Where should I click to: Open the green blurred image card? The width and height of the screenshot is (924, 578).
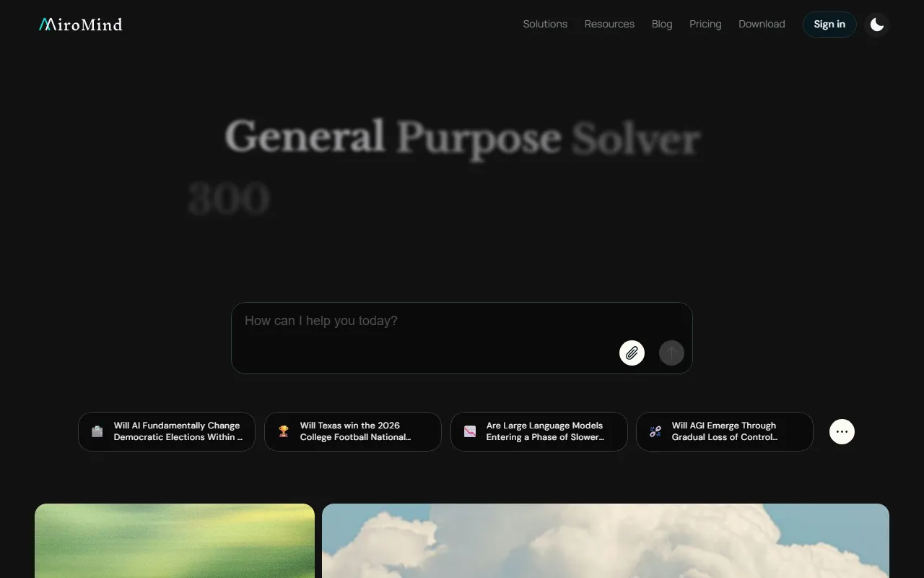click(175, 540)
